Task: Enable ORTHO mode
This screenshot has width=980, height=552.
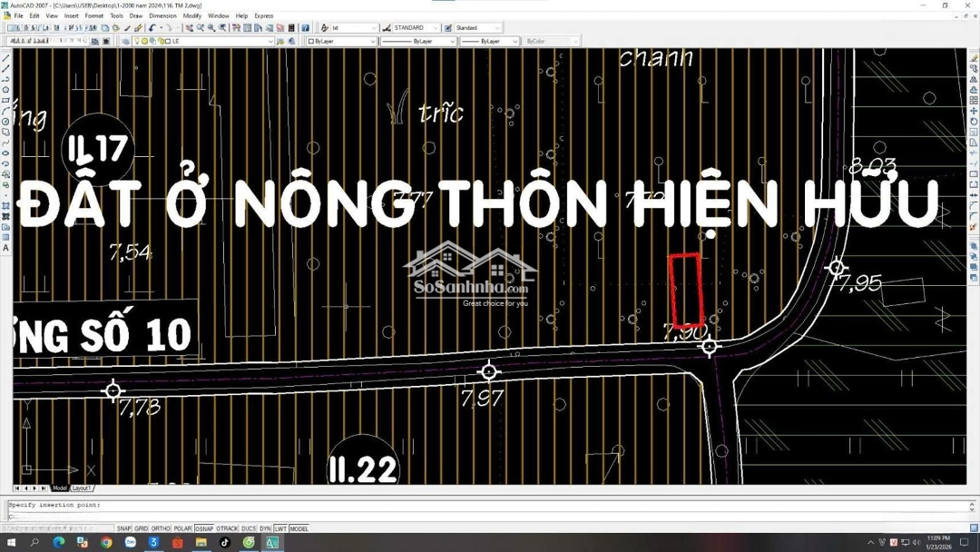Action: 161,528
